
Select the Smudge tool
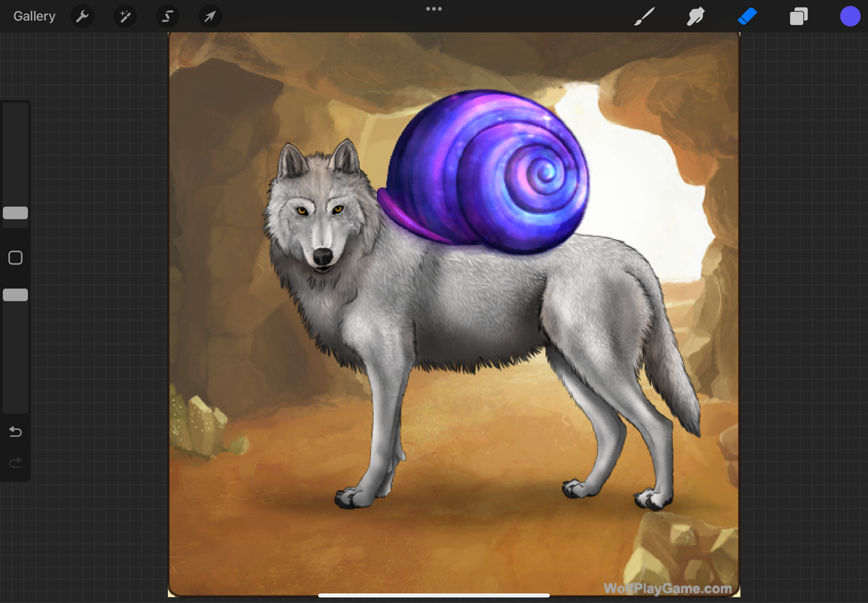696,16
